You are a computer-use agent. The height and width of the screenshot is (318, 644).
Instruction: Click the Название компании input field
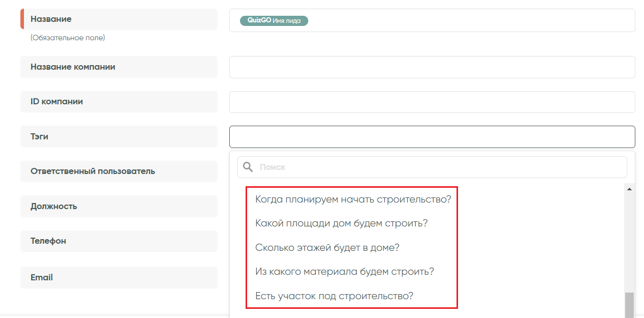432,67
